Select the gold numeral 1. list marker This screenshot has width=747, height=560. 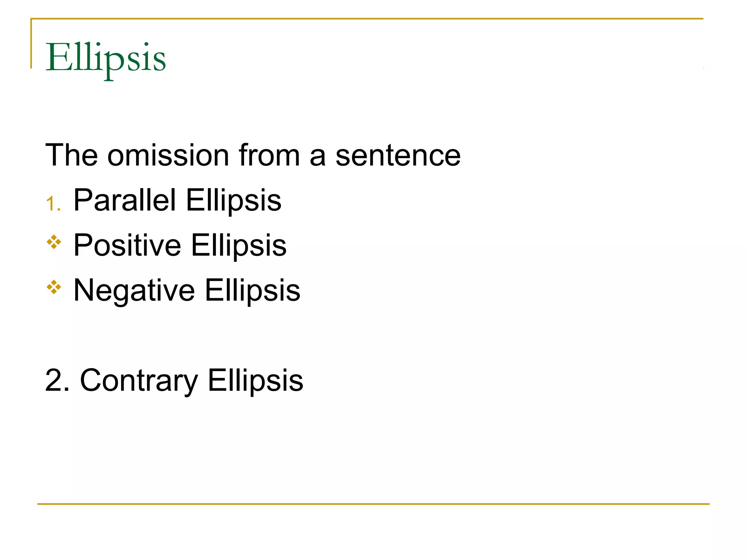(53, 203)
